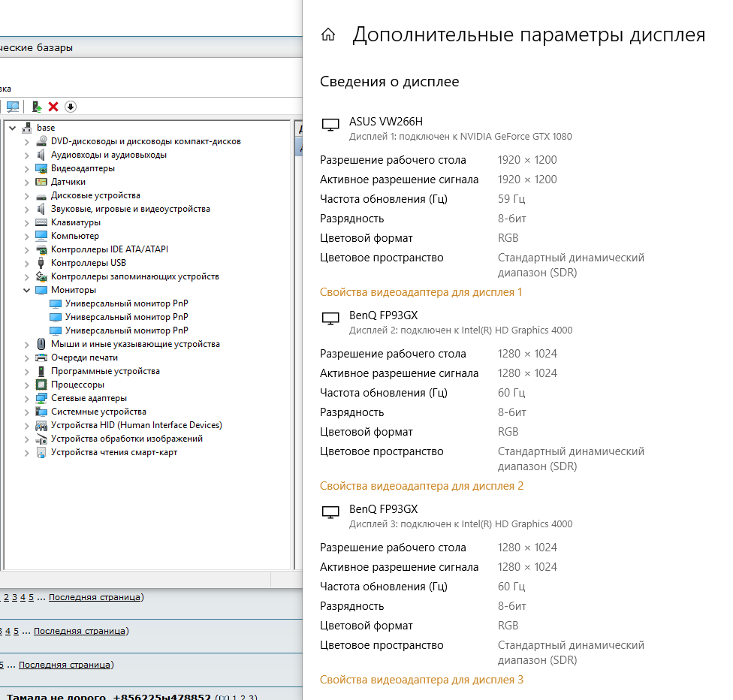Expand the Процессоры arrow
The image size is (733, 700).
pos(26,385)
